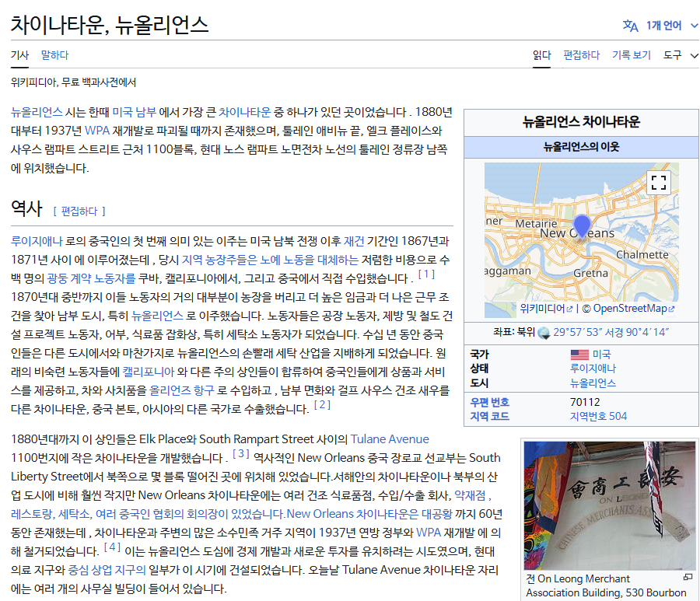Click the language translation icon
Viewport: 700px width, 601px height.
point(630,26)
